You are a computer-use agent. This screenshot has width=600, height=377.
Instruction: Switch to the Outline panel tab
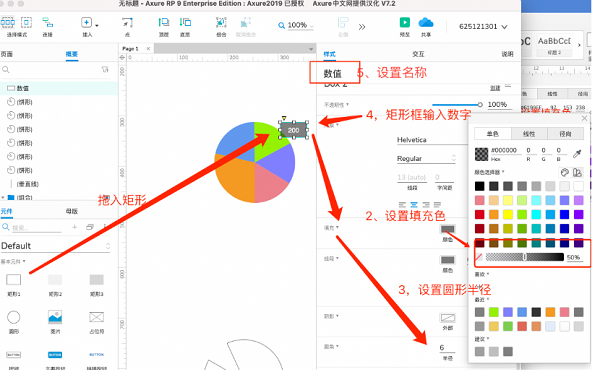72,54
